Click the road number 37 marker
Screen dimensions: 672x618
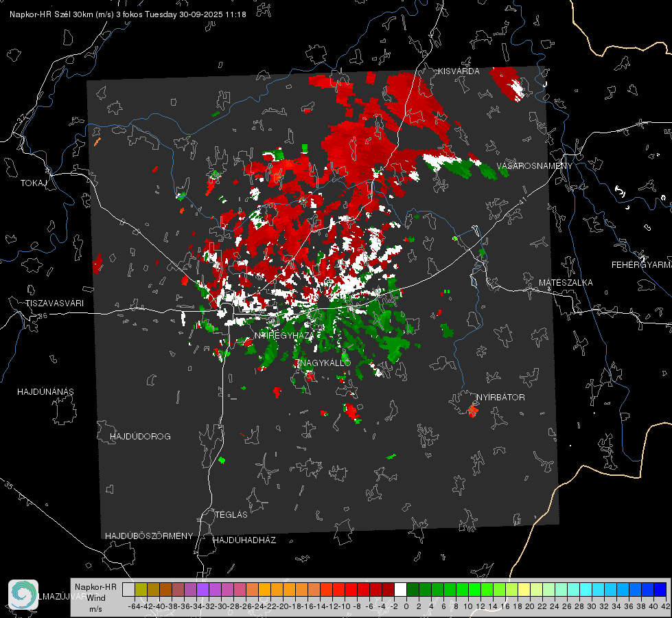click(22, 118)
